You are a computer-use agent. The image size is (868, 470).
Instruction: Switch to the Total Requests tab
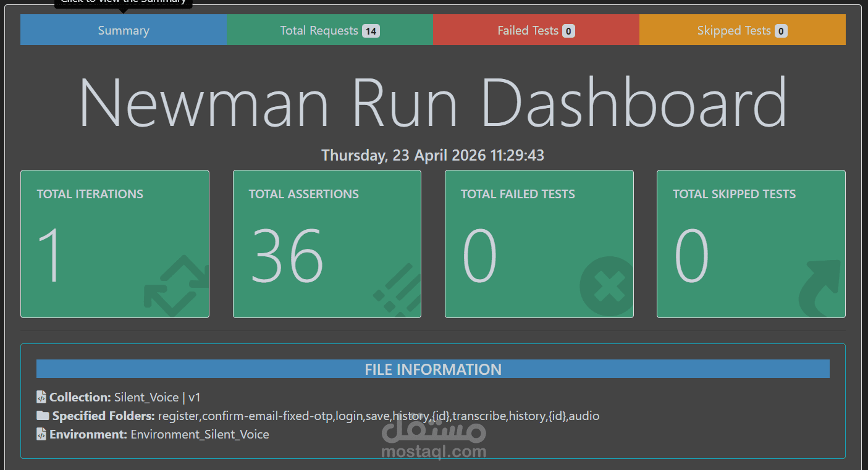coord(330,30)
